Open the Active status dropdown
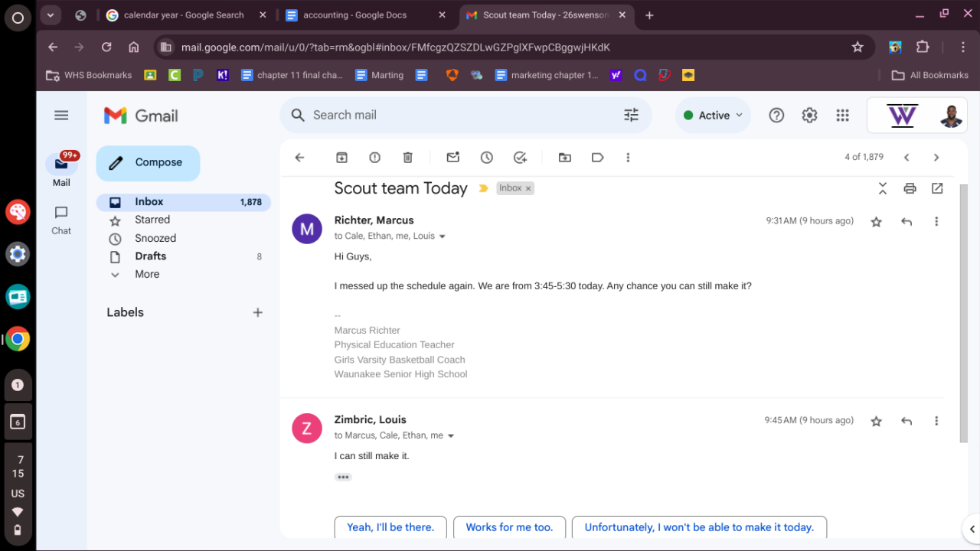 (713, 116)
